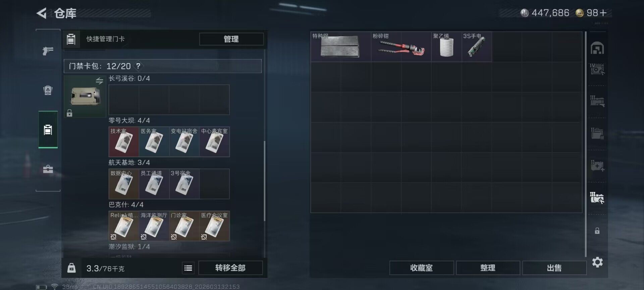Click the 转移全部 button

tap(230, 268)
